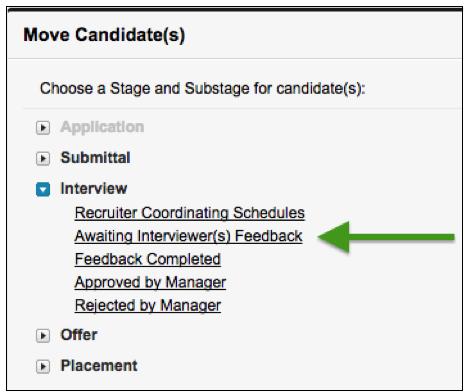The height and width of the screenshot is (392, 464).
Task: Click the Move Candidate(s) dialog title
Action: coord(104,35)
